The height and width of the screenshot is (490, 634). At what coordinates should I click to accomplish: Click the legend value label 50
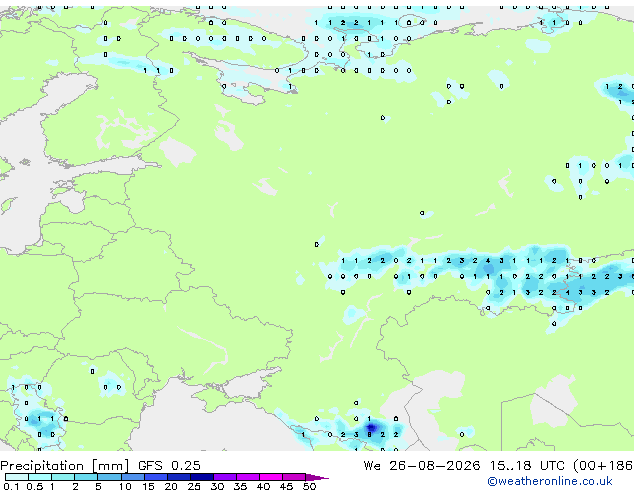[309, 486]
